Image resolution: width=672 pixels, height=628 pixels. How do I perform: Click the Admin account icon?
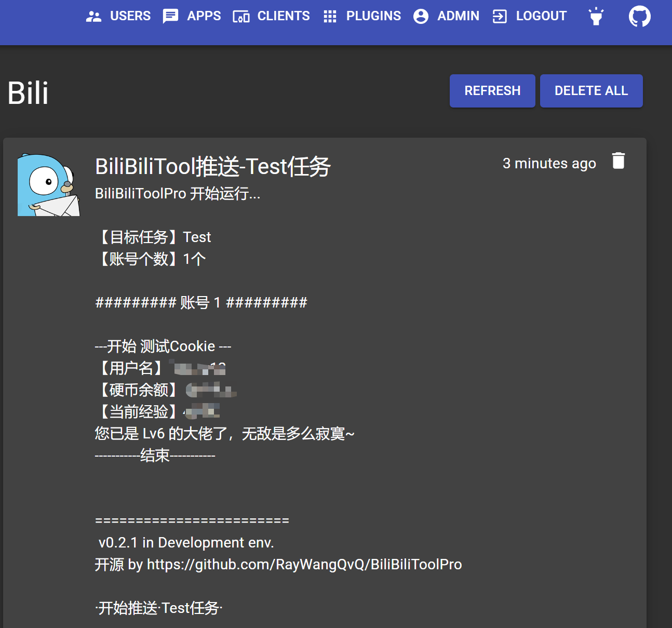421,16
